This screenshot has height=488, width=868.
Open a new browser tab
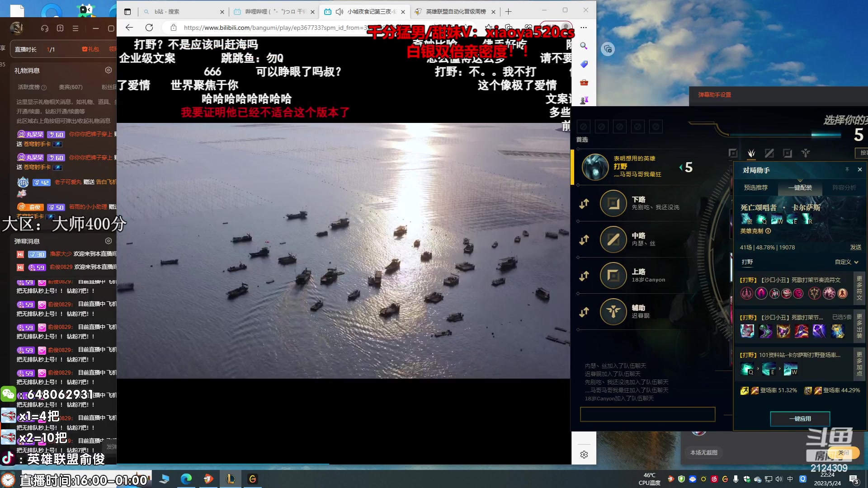509,12
